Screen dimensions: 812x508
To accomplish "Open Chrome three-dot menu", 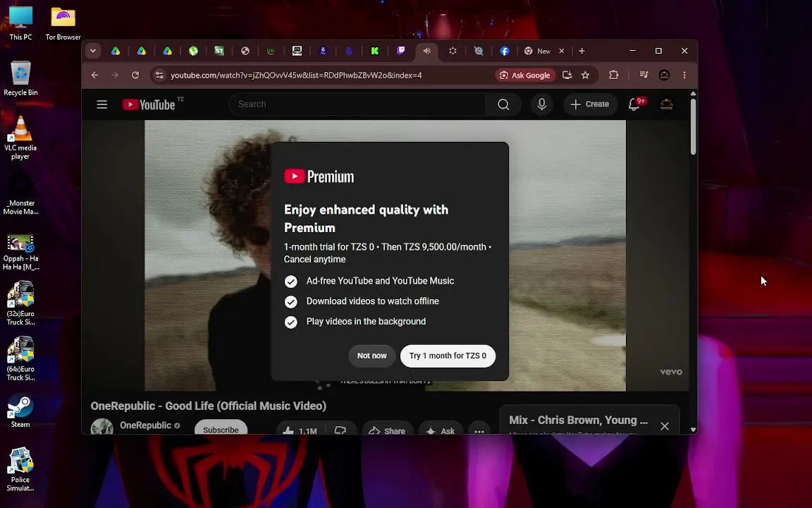I will (684, 75).
